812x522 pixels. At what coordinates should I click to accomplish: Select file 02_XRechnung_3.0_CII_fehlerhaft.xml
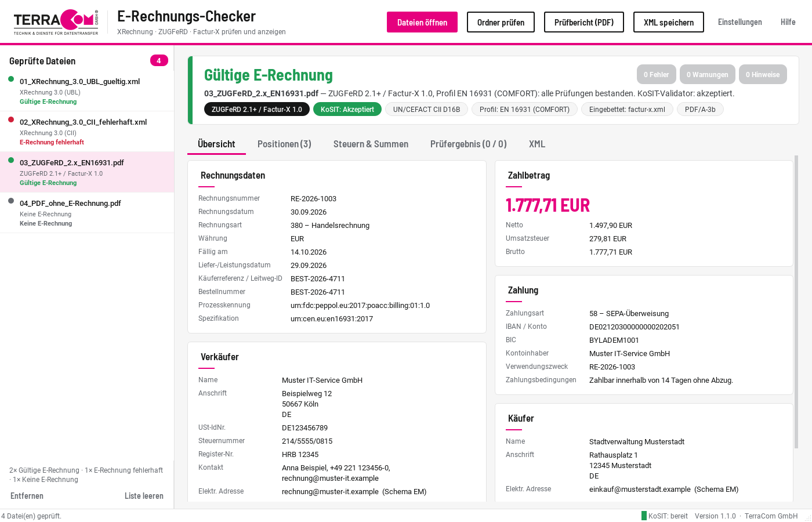87,132
